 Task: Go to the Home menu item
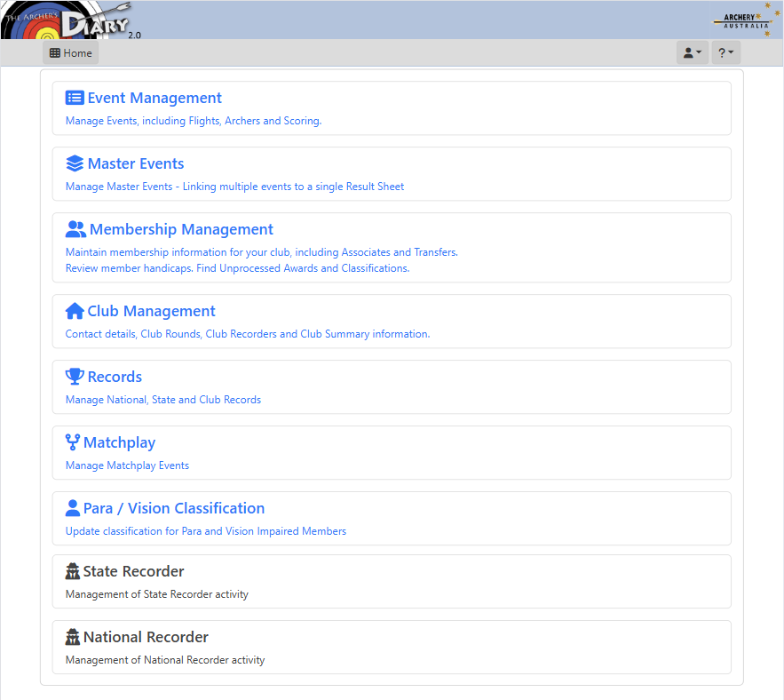point(71,53)
